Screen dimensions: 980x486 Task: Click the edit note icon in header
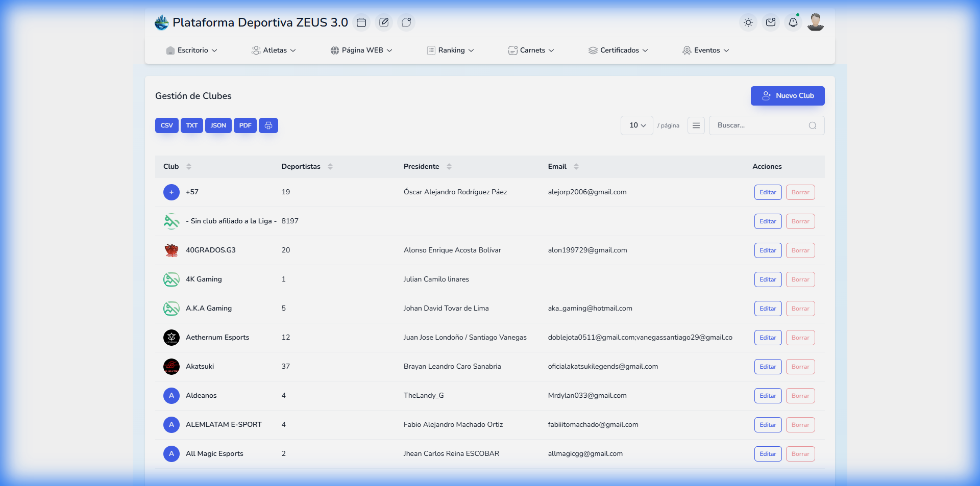point(384,22)
